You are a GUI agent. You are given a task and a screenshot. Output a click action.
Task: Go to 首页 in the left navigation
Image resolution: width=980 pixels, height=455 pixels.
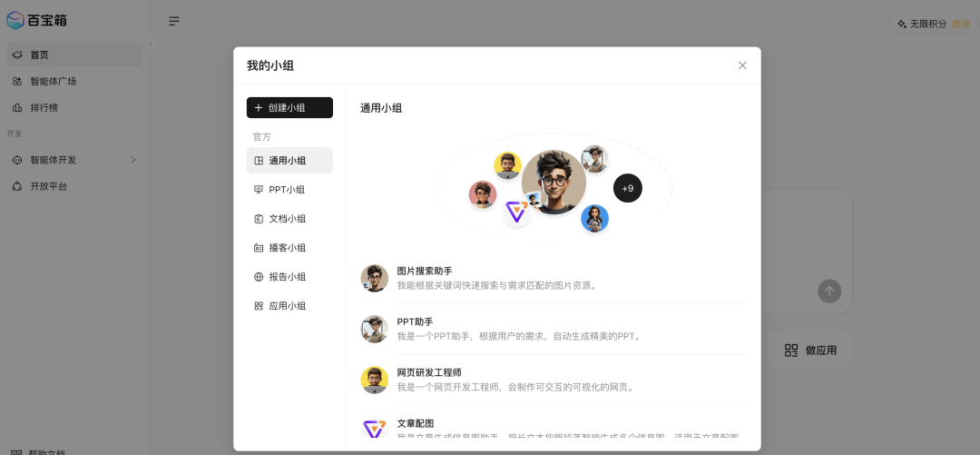pos(74,55)
